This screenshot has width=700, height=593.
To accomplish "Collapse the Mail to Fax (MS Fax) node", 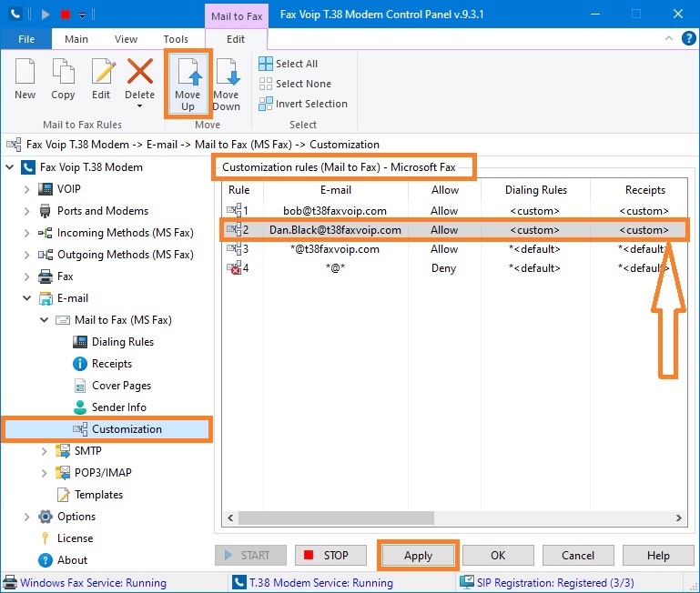I will 45,320.
